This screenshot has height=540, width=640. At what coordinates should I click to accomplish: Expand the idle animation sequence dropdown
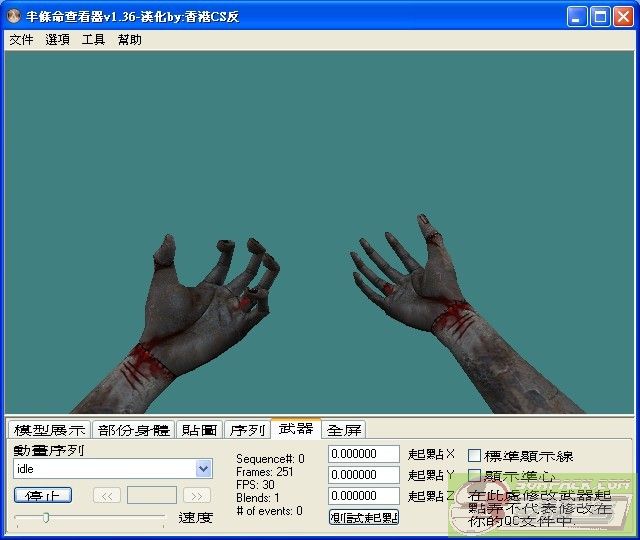pyautogui.click(x=204, y=468)
